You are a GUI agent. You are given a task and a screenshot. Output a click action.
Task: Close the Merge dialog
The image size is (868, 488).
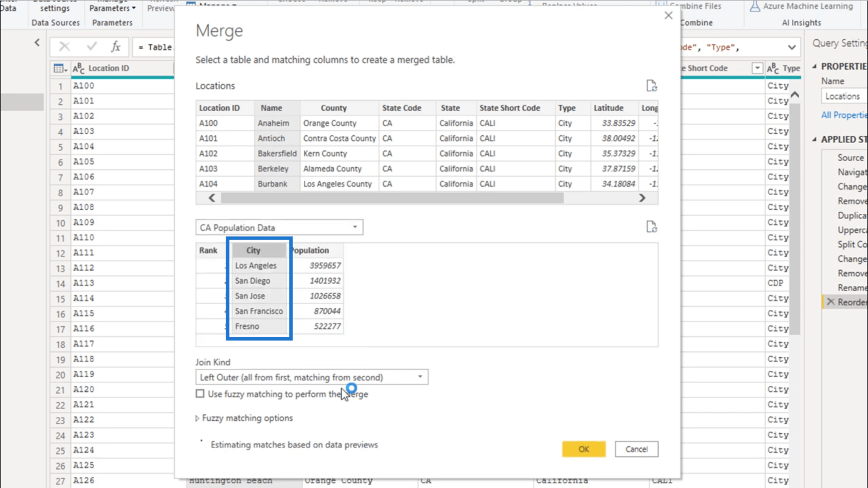[668, 15]
